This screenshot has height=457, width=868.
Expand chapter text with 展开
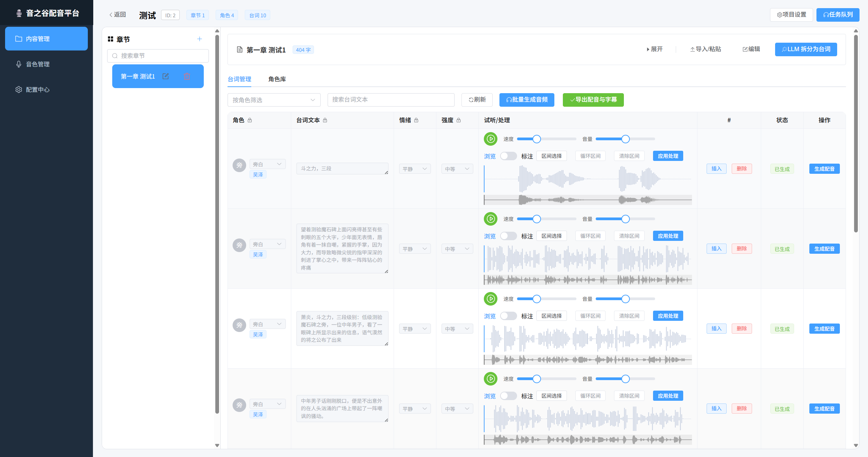coord(655,49)
